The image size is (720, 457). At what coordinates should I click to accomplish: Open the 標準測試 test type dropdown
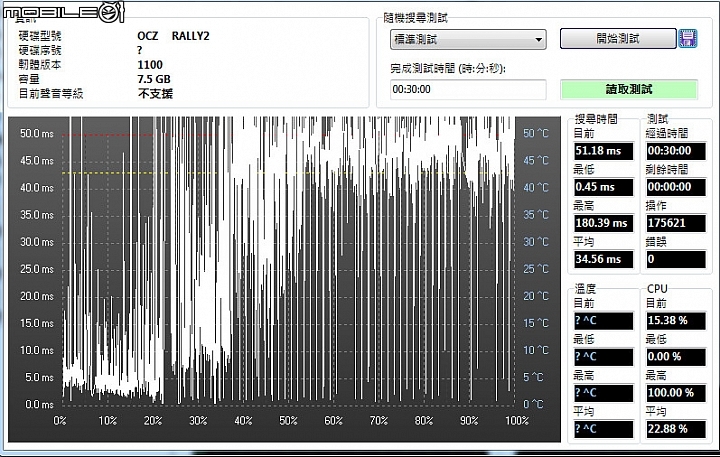[468, 39]
